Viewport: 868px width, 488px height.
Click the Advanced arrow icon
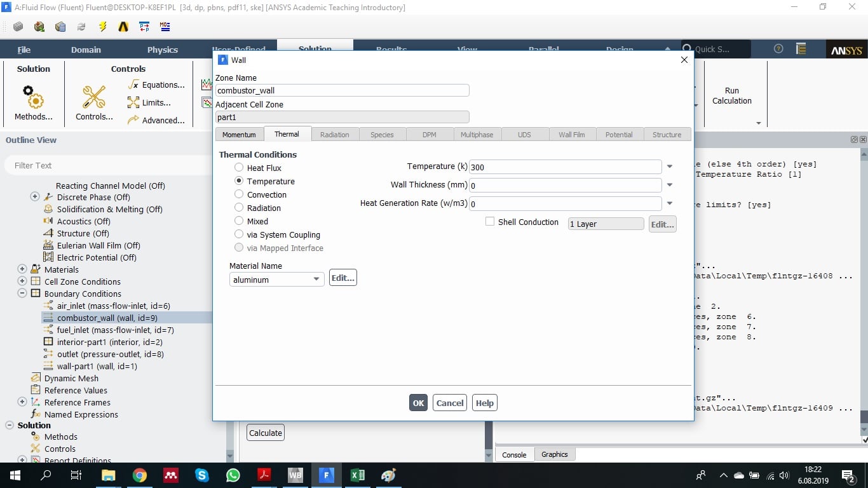(133, 120)
